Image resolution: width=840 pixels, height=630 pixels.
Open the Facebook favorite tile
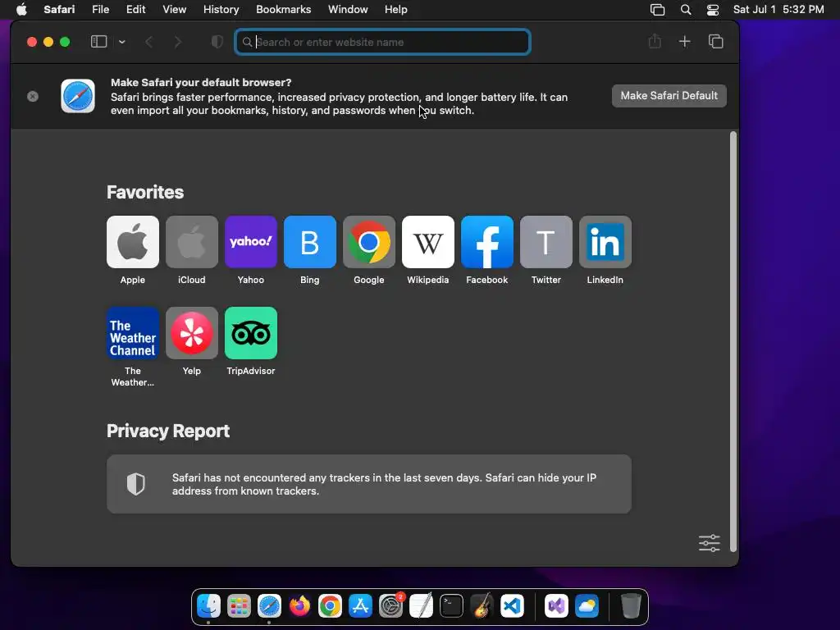pyautogui.click(x=487, y=242)
